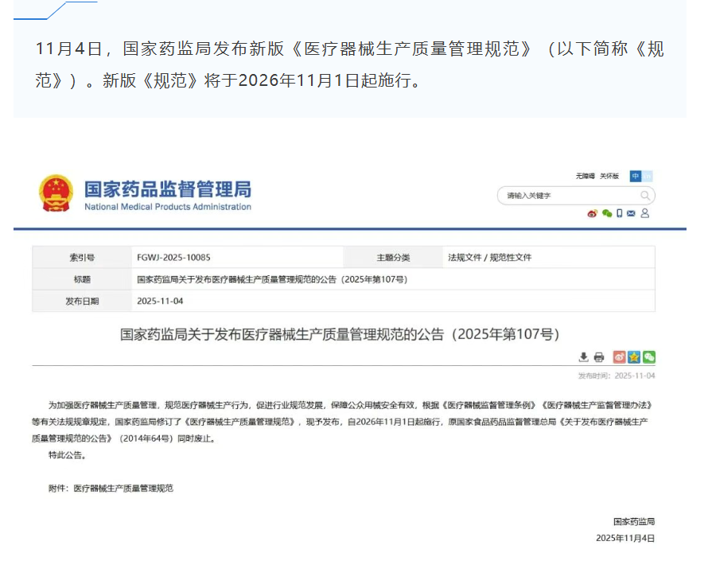Click the magnifying glass search icon
Screen dimensions: 708x588
pos(645,195)
